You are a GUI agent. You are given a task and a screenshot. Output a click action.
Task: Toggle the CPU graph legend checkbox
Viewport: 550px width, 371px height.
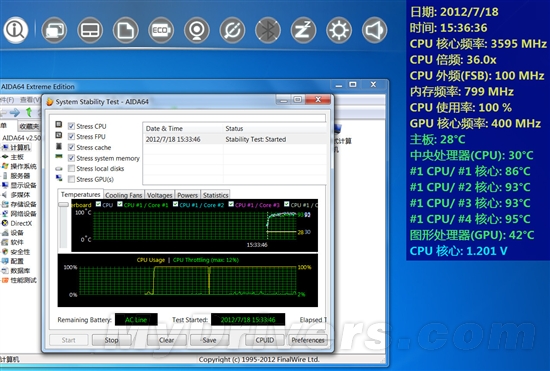point(98,204)
